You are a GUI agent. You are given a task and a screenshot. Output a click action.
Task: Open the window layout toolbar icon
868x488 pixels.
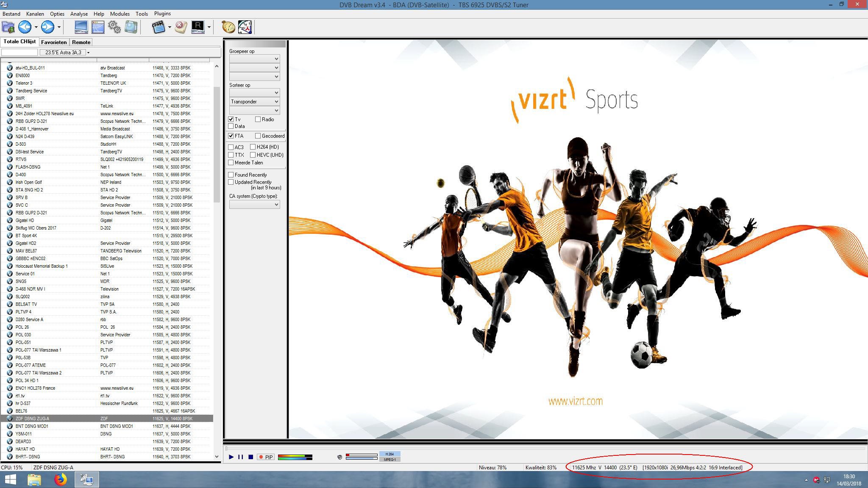(x=98, y=27)
